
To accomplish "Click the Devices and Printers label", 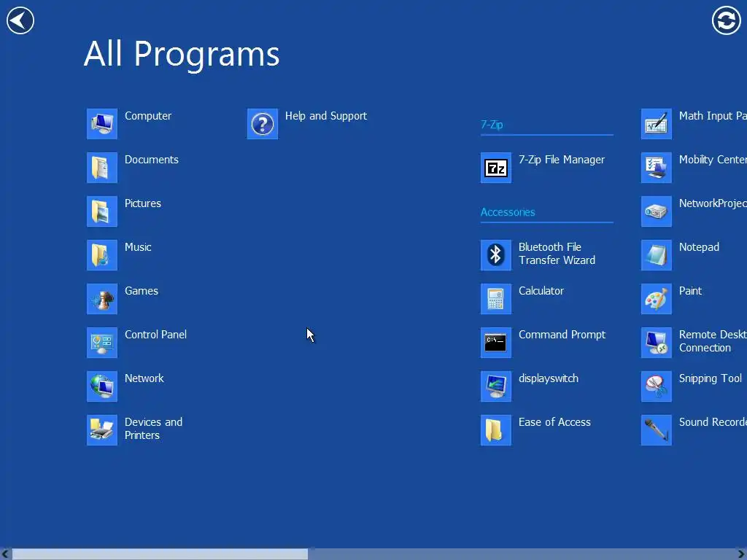I will click(153, 429).
